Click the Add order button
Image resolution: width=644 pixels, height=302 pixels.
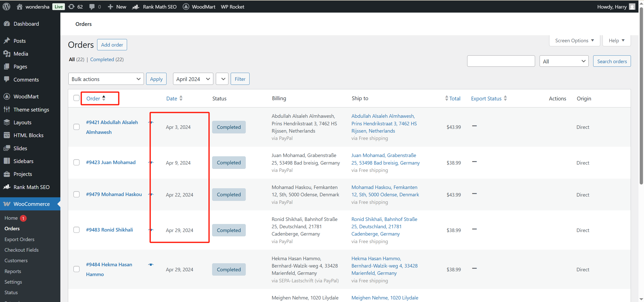[x=112, y=45]
